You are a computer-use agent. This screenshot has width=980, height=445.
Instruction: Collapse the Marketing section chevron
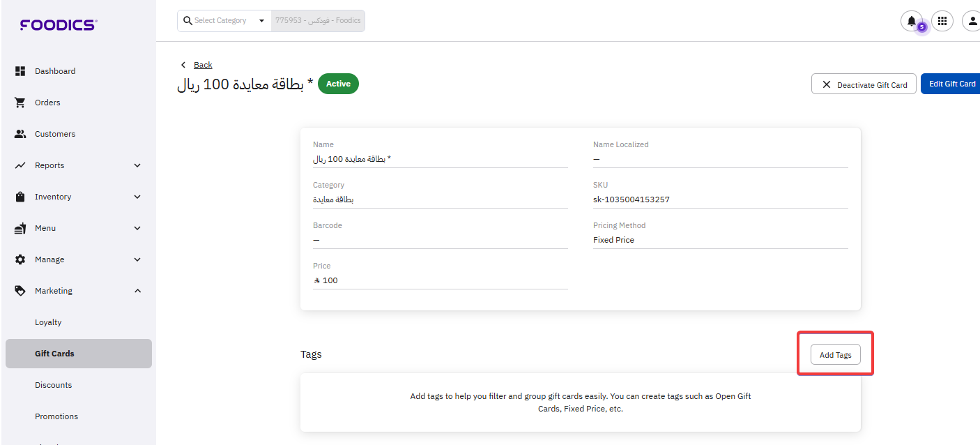(x=137, y=291)
